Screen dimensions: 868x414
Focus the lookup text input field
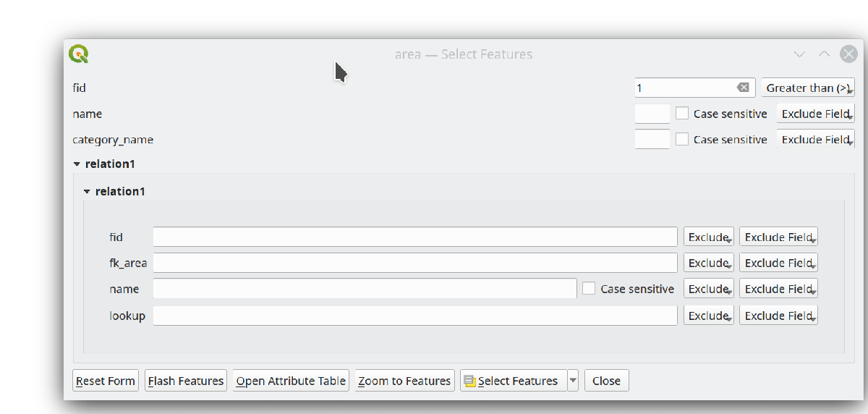coord(414,316)
